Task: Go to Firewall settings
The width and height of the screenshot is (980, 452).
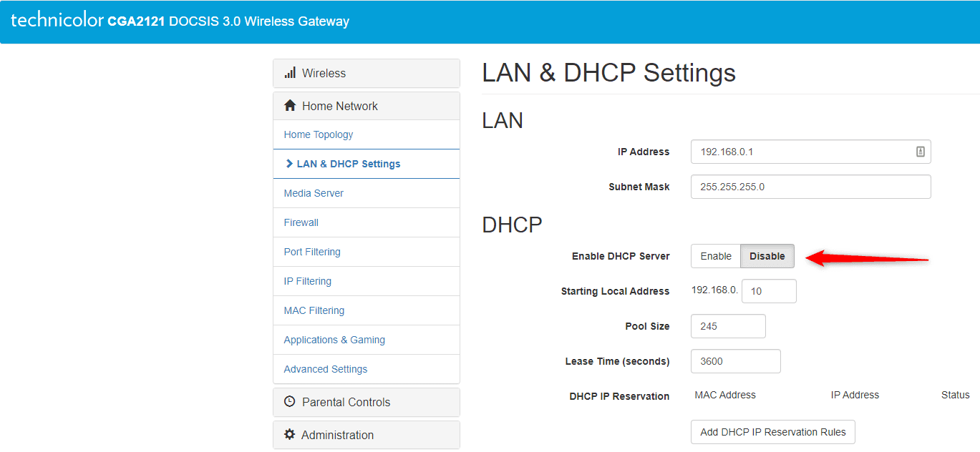Action: [x=367, y=222]
